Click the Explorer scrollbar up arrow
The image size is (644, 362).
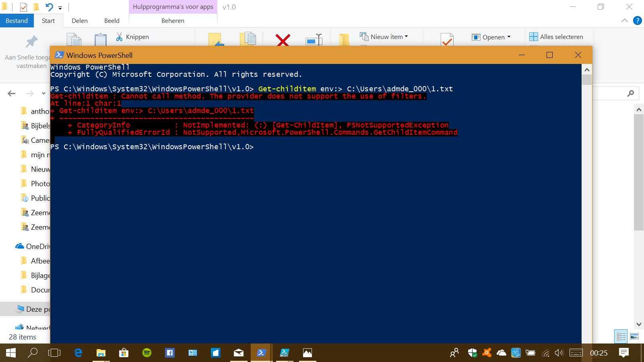[x=639, y=109]
